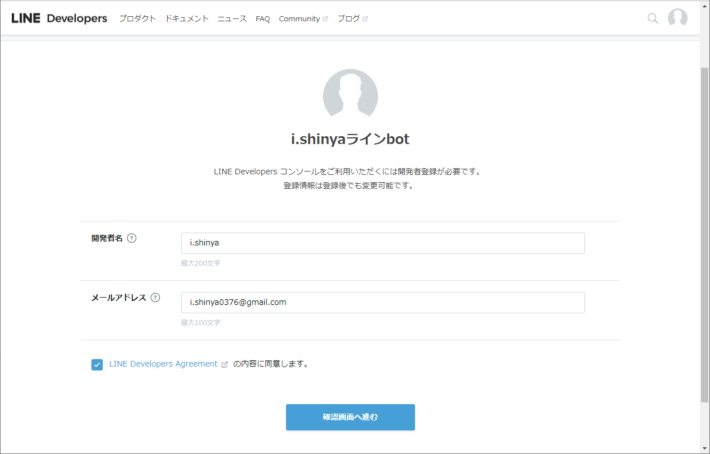Uncheck the agreement consent checkbox
This screenshot has width=710, height=454.
(97, 364)
